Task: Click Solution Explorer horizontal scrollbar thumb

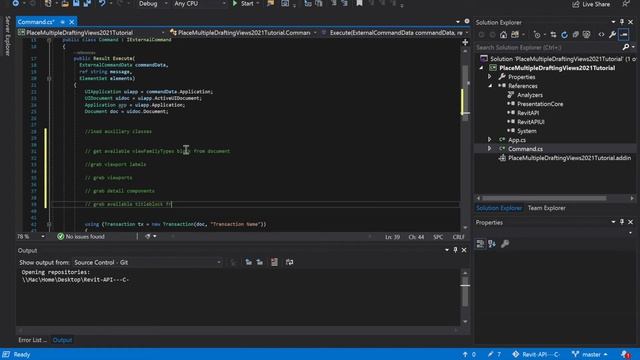Action: pyautogui.click(x=544, y=198)
